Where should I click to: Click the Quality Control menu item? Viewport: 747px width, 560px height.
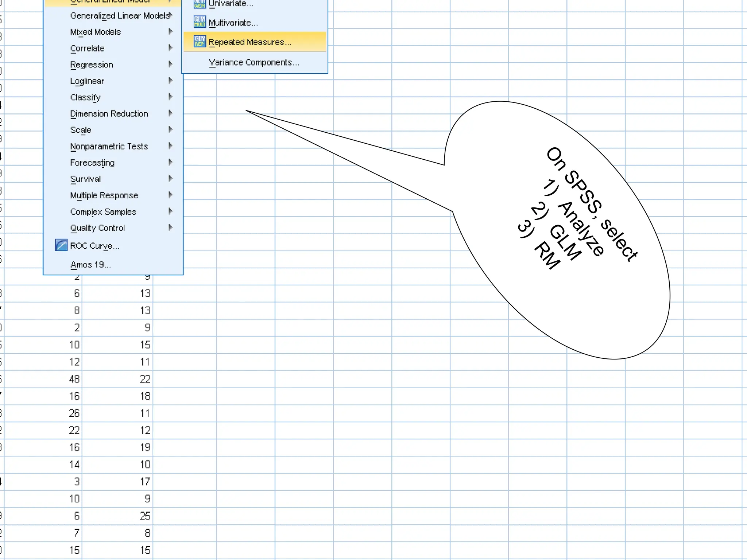coord(97,228)
